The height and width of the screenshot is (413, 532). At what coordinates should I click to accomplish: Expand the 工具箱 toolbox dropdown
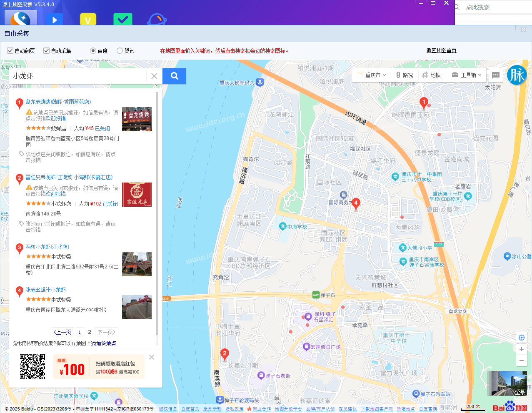pyautogui.click(x=467, y=75)
